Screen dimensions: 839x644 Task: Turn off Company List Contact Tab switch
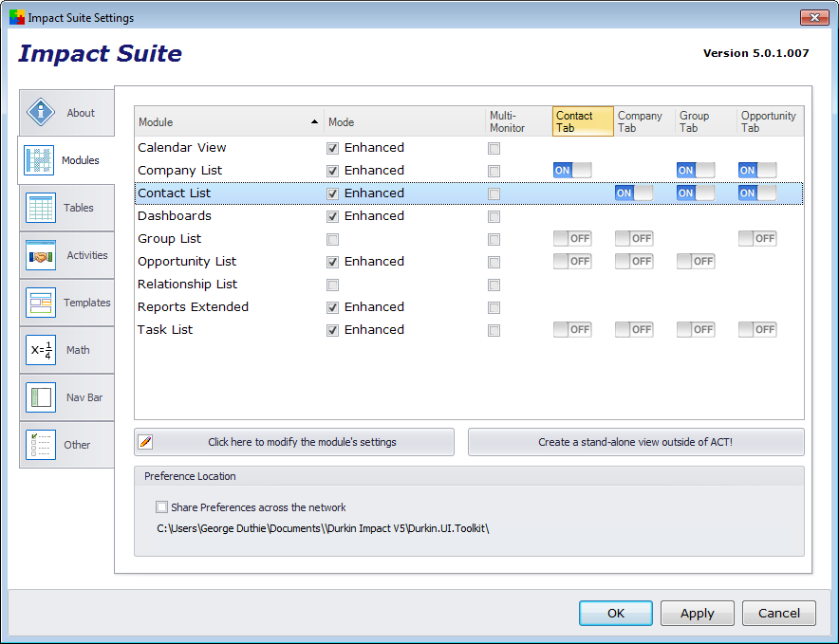[572, 170]
